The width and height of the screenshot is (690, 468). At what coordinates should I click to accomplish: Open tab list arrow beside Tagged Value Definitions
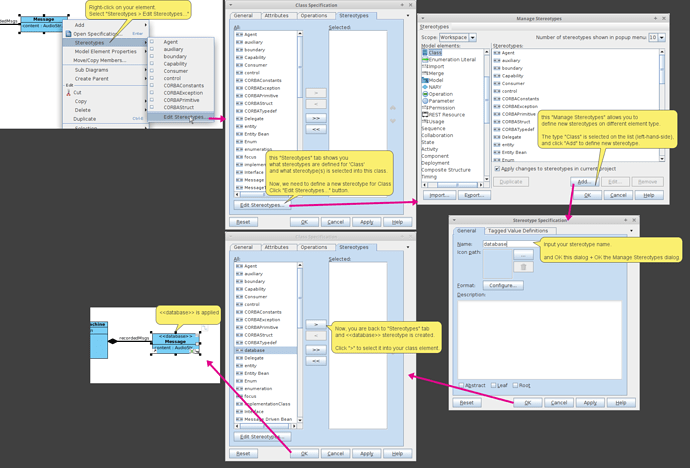point(631,231)
